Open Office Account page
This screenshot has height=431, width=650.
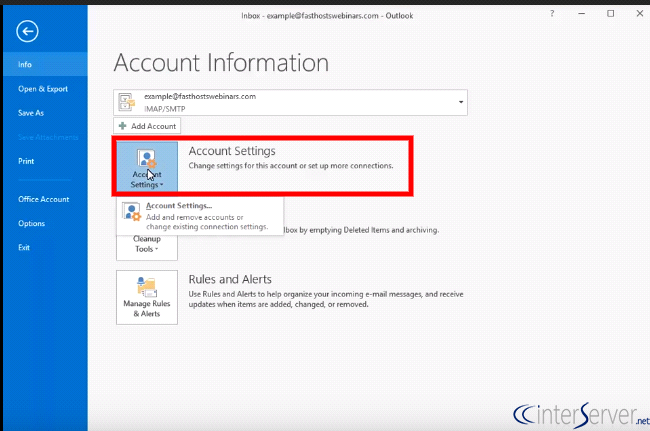click(x=45, y=199)
